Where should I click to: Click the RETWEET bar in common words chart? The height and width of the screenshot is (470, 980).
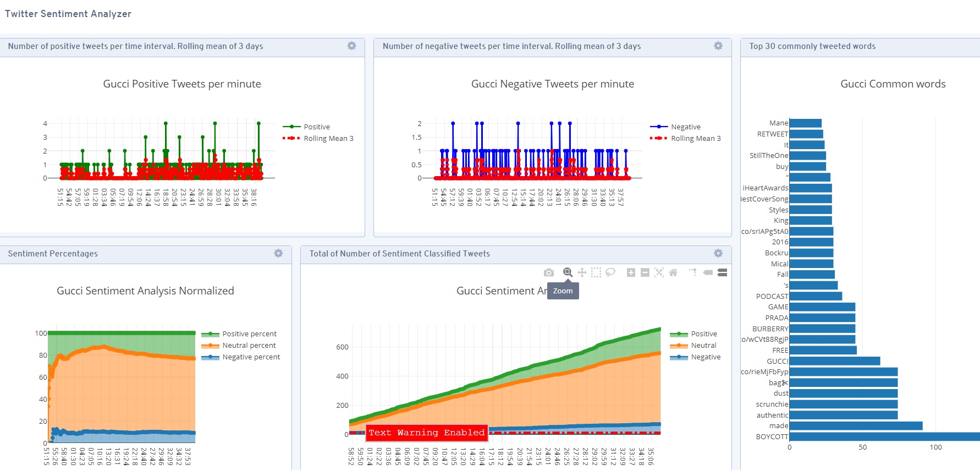pyautogui.click(x=806, y=134)
